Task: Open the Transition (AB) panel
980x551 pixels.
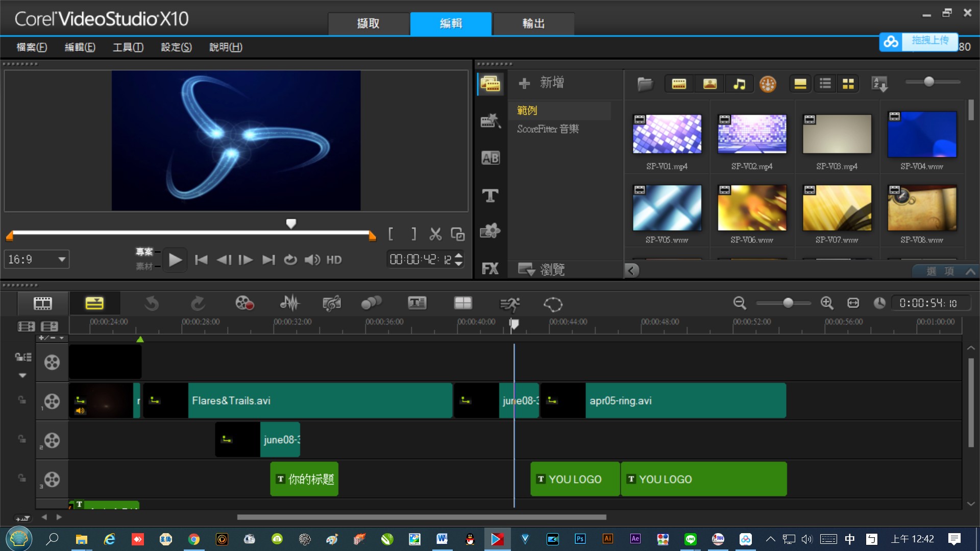Action: (x=491, y=158)
